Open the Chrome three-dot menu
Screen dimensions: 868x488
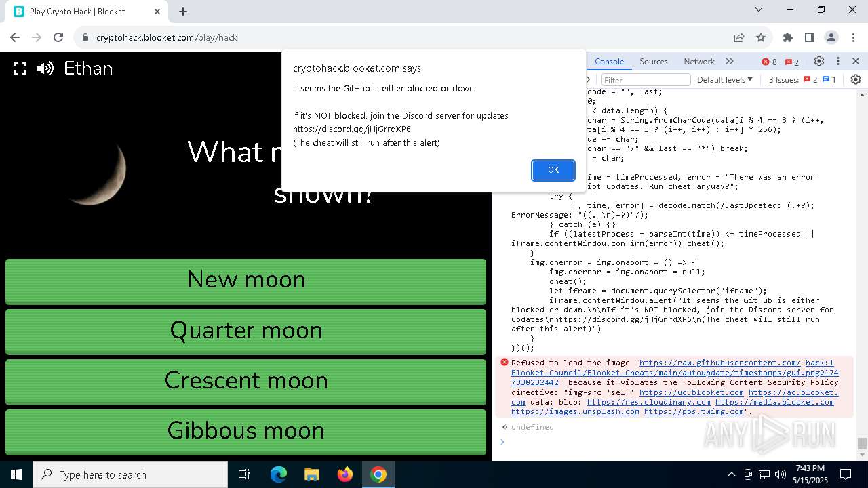click(x=852, y=37)
